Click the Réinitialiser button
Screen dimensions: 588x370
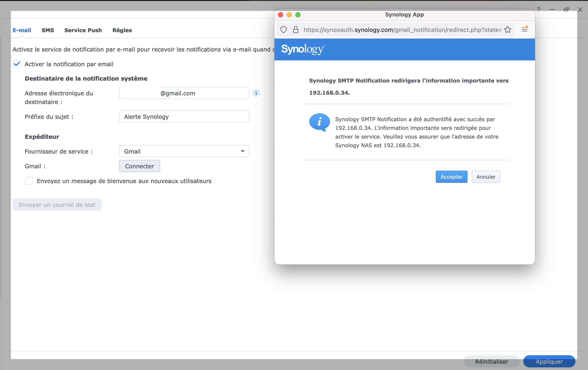pos(491,362)
